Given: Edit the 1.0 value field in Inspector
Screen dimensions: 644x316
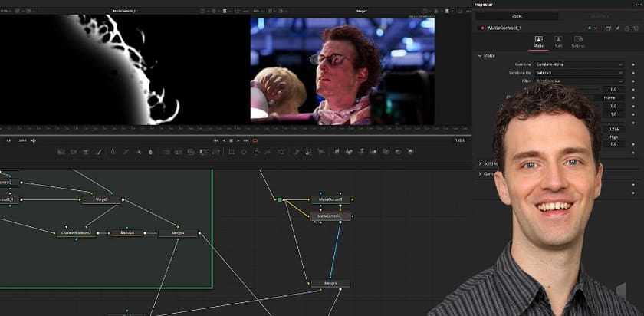Looking at the screenshot, I should click(x=613, y=114).
